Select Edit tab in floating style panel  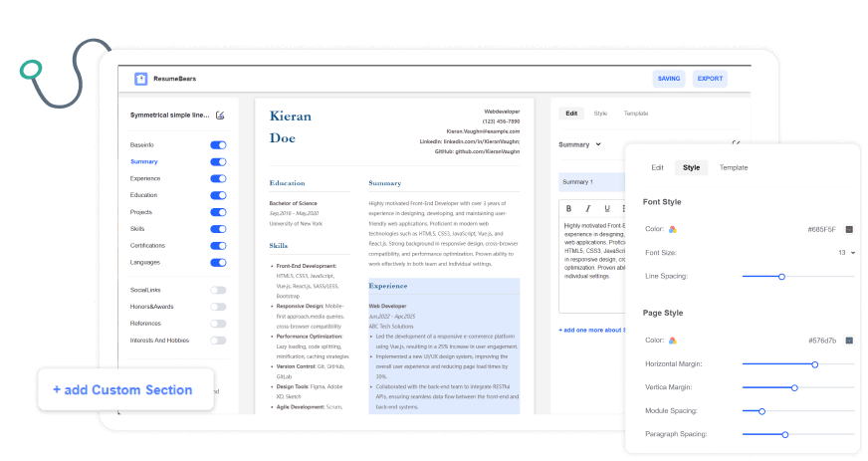click(657, 168)
